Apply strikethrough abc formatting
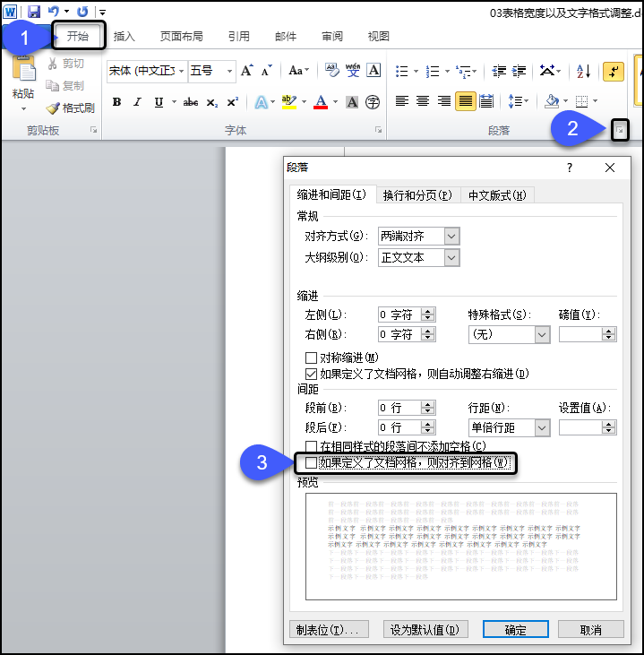 click(x=191, y=102)
